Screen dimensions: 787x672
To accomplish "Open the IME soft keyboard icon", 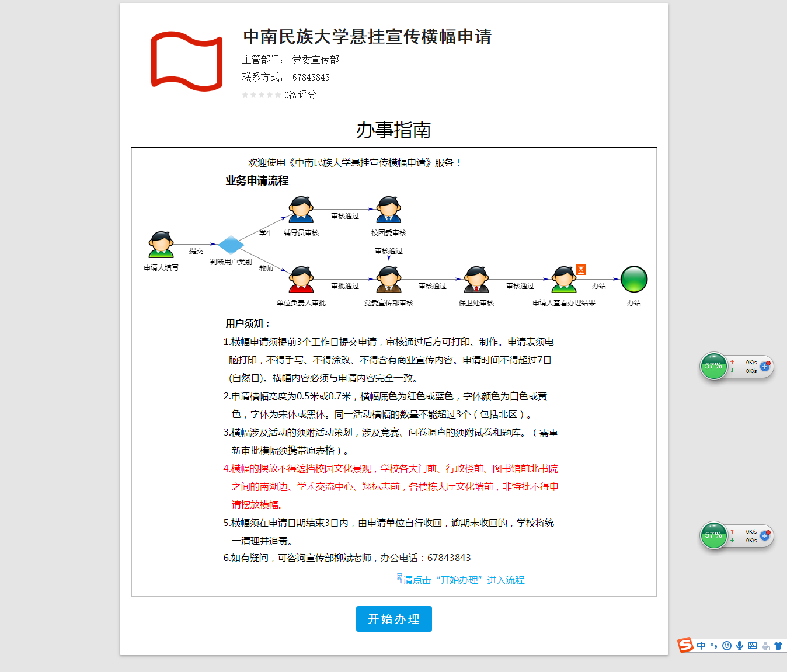I will 753,646.
